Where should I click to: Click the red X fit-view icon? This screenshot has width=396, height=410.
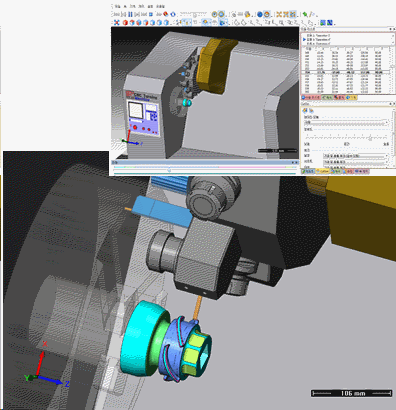coord(117,23)
